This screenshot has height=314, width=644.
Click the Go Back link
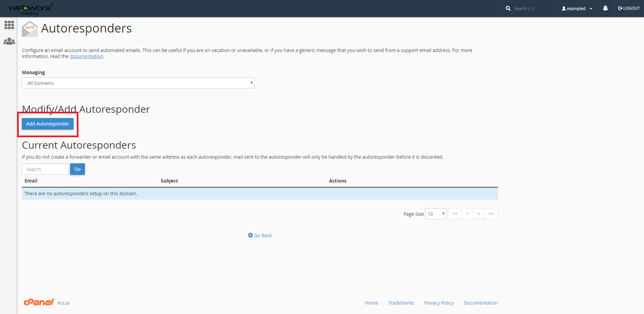coord(260,235)
